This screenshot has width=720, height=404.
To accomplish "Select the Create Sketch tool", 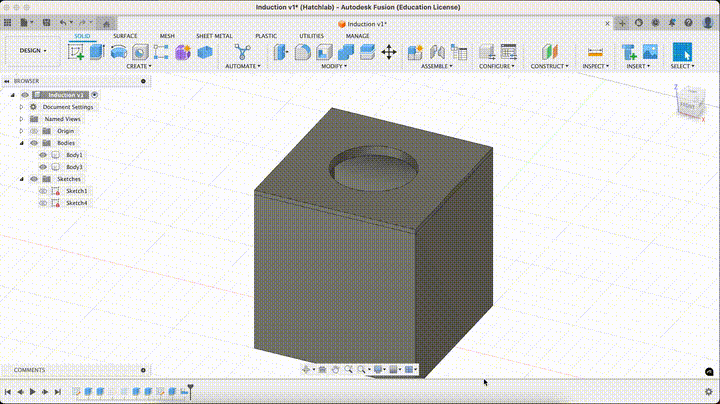I will tap(76, 52).
